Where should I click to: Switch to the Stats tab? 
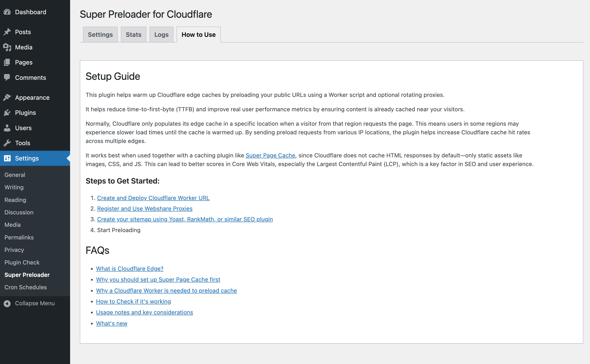pyautogui.click(x=133, y=35)
